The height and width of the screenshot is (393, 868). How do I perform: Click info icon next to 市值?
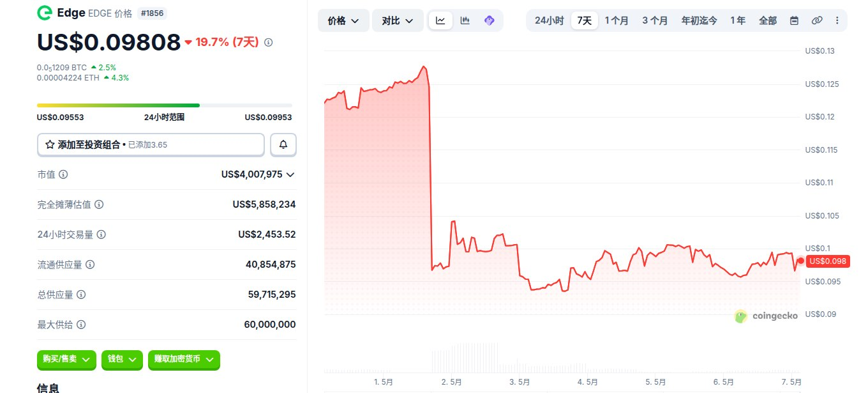click(64, 174)
